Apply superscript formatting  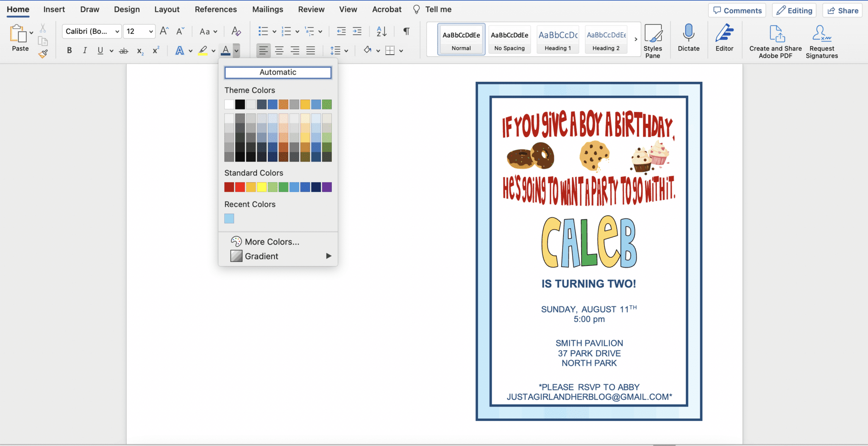click(156, 50)
